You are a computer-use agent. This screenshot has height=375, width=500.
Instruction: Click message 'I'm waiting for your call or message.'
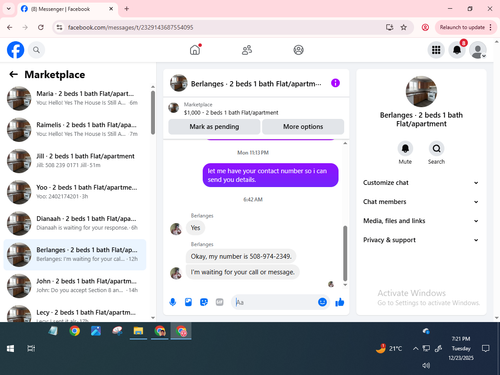(243, 272)
